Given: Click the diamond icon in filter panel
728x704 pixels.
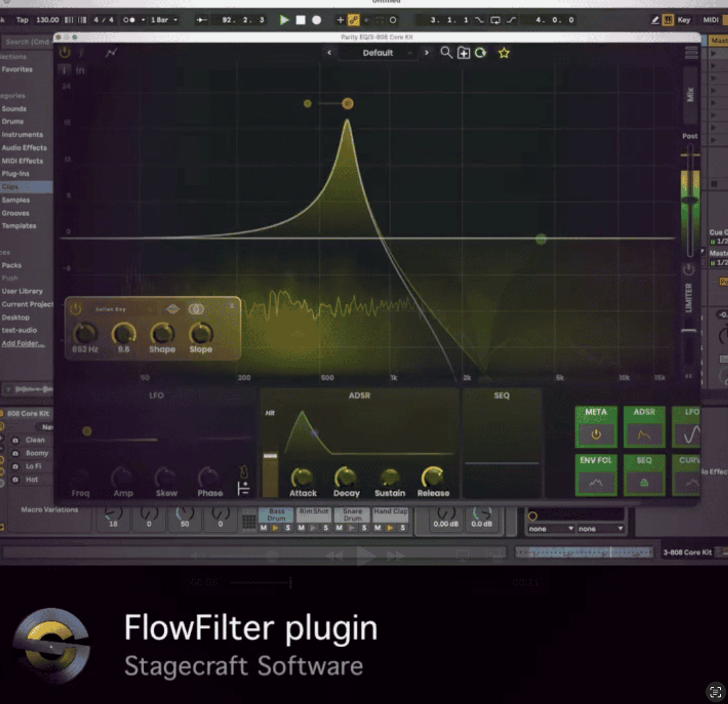Looking at the screenshot, I should point(173,309).
